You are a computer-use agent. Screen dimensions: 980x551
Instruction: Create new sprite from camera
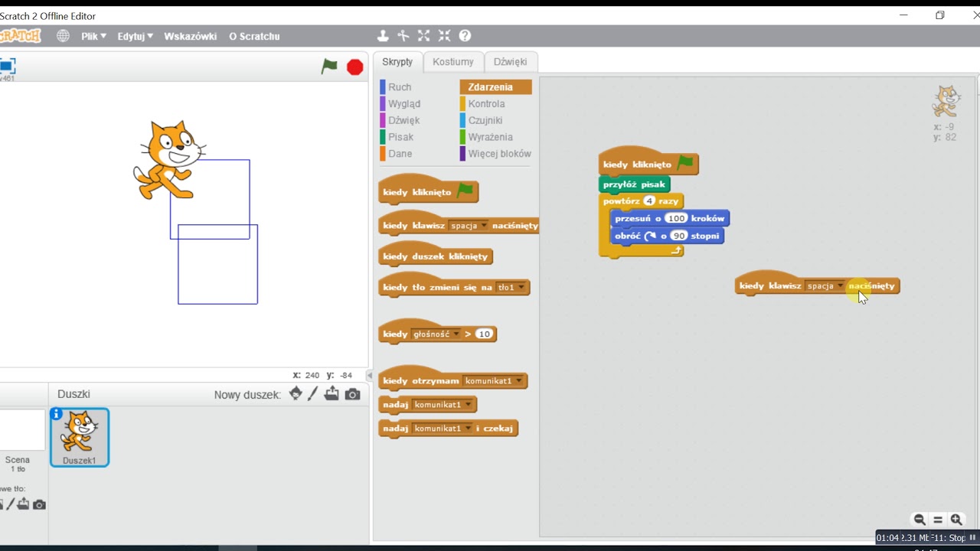[352, 394]
